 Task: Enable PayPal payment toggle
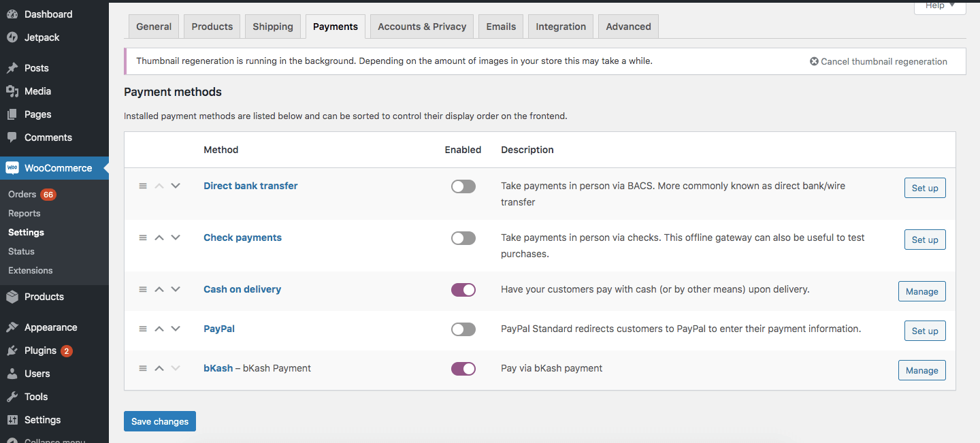click(463, 329)
